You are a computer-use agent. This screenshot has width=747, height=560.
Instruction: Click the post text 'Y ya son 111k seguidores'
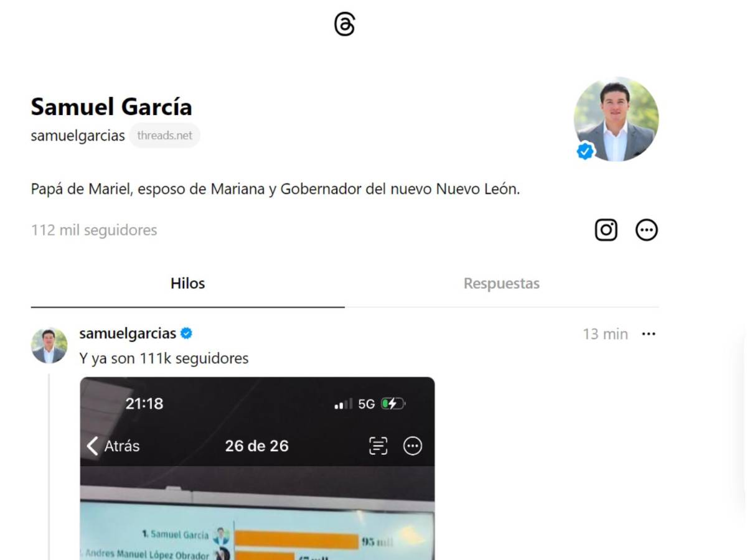[162, 358]
